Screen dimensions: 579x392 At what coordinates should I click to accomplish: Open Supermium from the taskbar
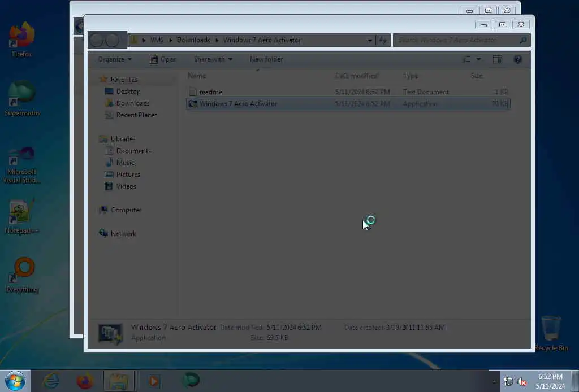[191, 380]
